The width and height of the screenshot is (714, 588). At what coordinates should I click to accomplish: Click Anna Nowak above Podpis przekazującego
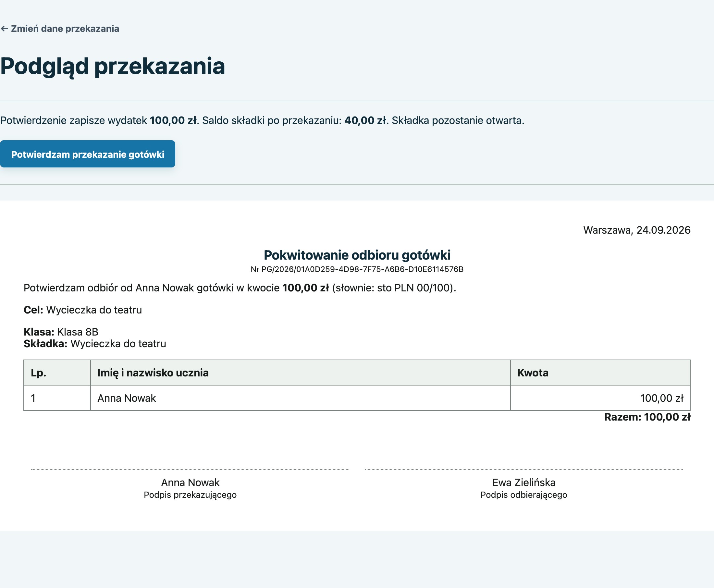[191, 482]
